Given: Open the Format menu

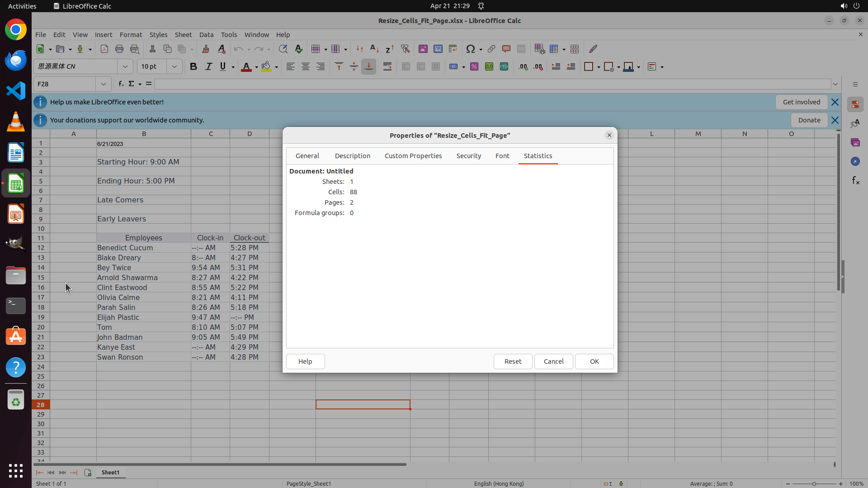Looking at the screenshot, I should [131, 35].
